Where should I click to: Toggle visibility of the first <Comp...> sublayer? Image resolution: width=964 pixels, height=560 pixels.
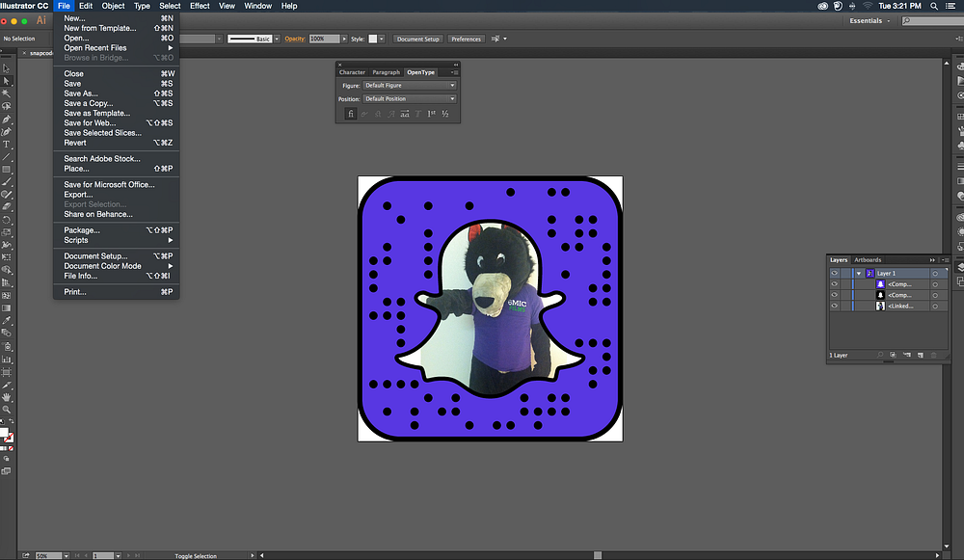(x=834, y=284)
